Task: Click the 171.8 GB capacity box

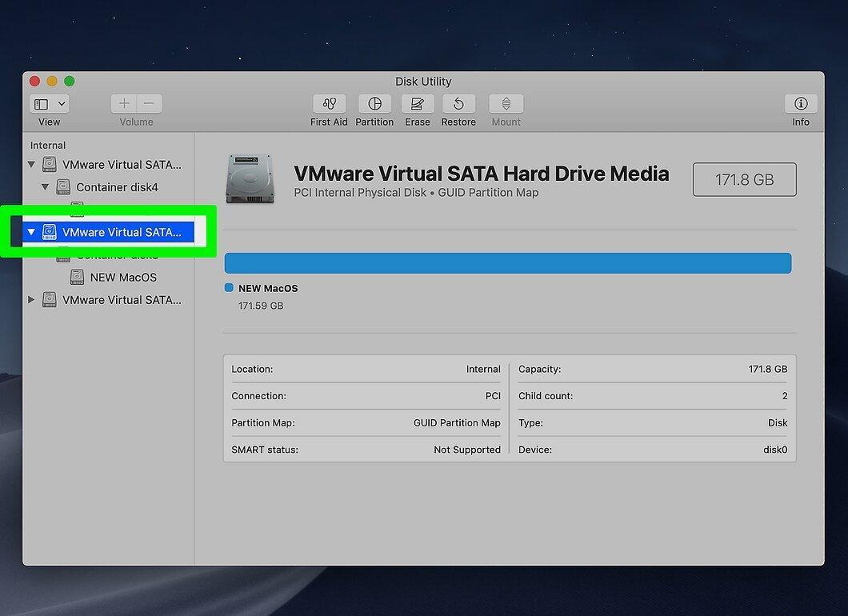Action: pos(744,179)
